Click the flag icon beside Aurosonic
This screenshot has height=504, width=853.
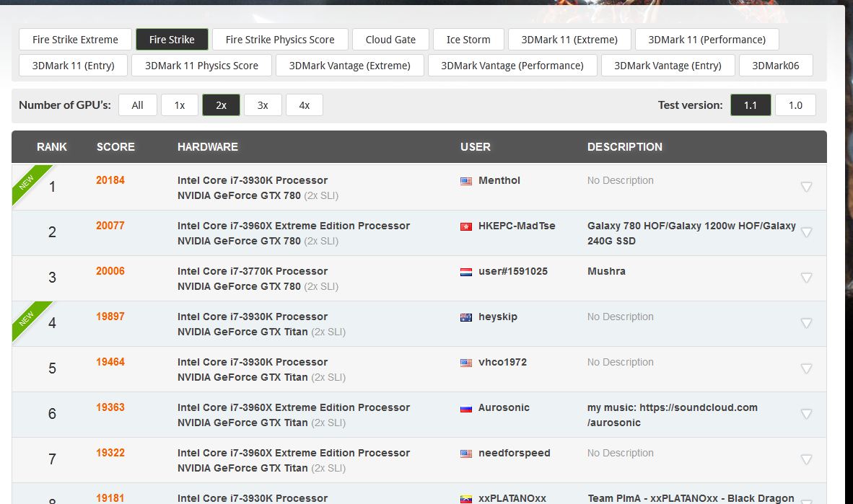466,408
